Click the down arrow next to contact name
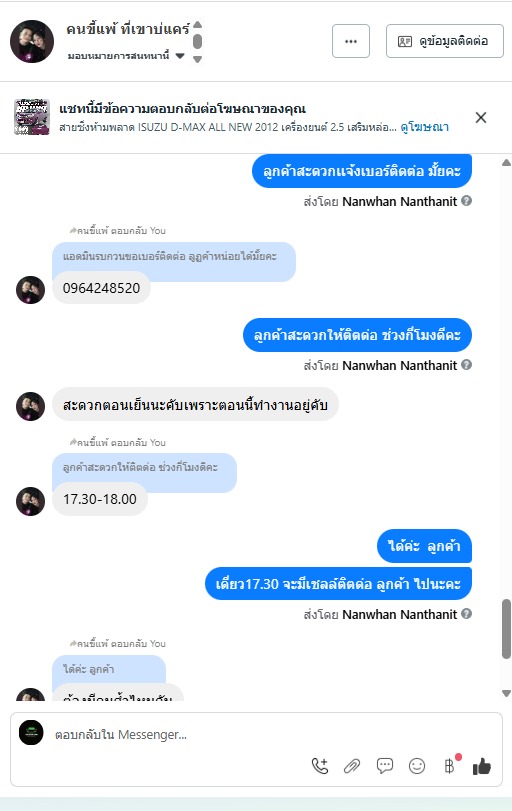 point(198,59)
